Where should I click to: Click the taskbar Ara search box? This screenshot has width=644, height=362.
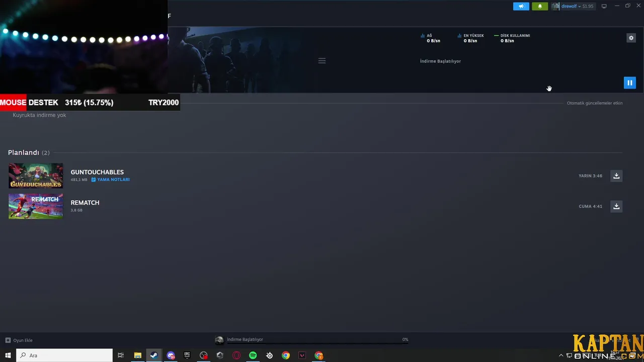tap(64, 355)
